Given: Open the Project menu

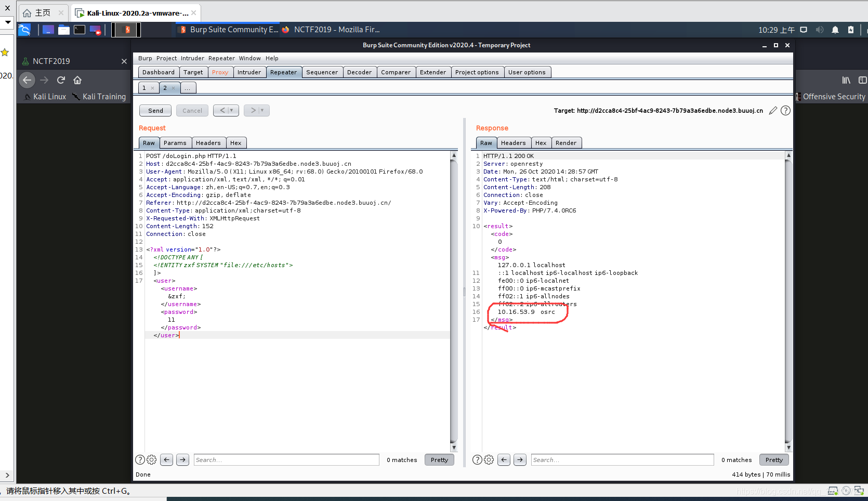Looking at the screenshot, I should [x=167, y=58].
